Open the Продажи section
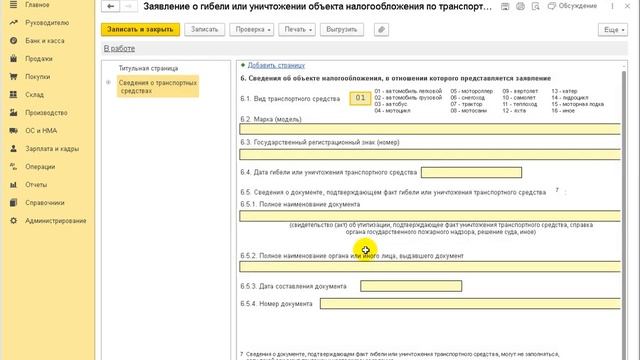Viewport: 640px width, 360px height. [x=39, y=59]
